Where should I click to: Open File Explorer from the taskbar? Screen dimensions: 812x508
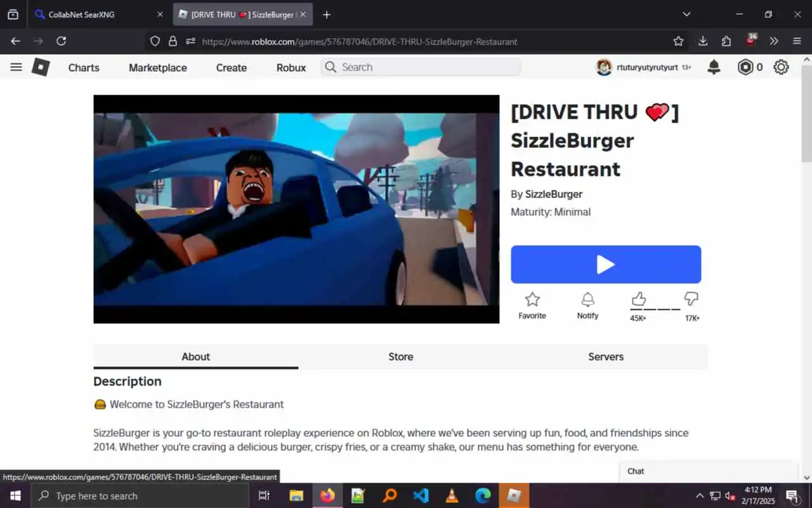click(296, 496)
